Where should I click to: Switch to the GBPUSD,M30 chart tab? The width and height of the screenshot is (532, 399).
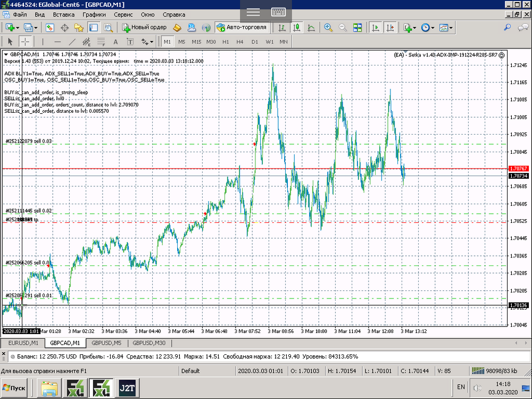pyautogui.click(x=149, y=343)
